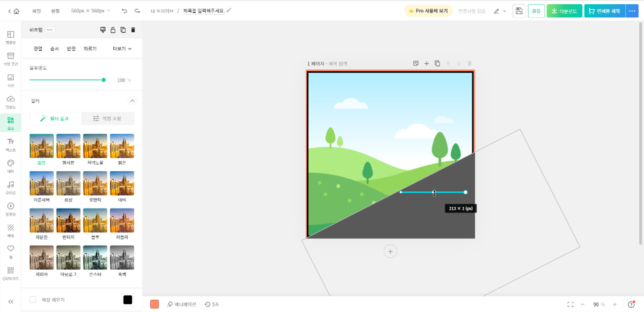This screenshot has height=312, width=644.
Task: Undo the last action
Action: coord(124,11)
